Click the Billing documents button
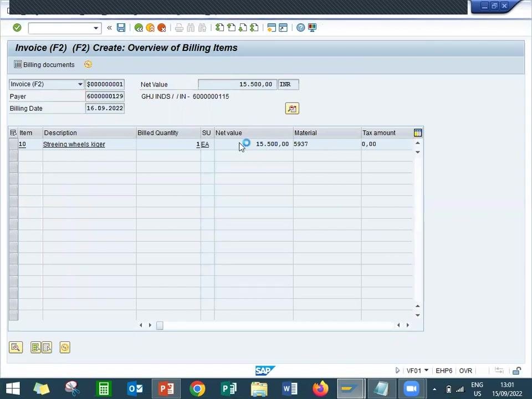 [44, 64]
